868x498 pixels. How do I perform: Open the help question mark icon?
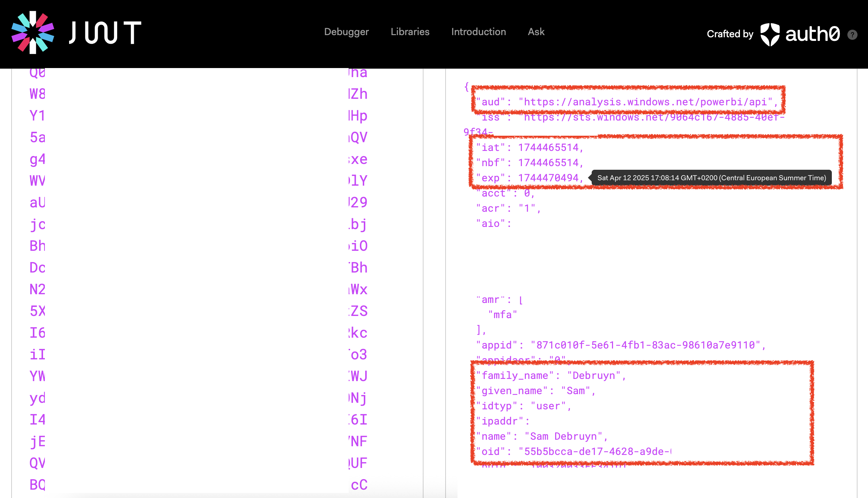pos(852,35)
